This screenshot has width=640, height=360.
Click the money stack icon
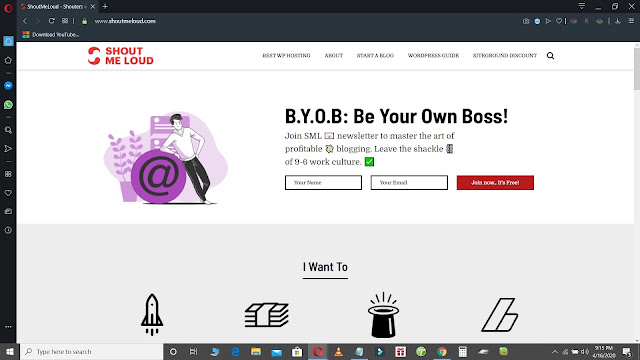(267, 315)
